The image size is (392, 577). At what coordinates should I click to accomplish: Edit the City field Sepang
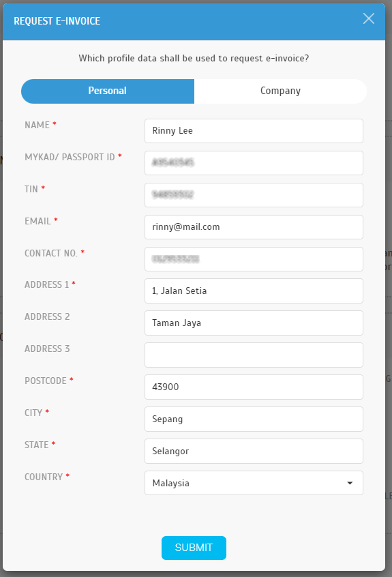(x=254, y=419)
